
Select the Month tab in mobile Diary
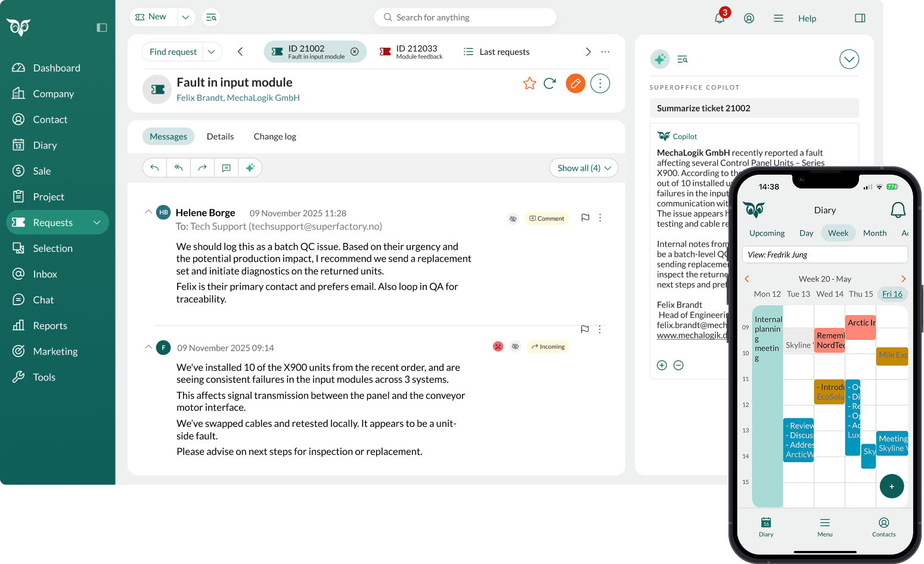pos(875,233)
